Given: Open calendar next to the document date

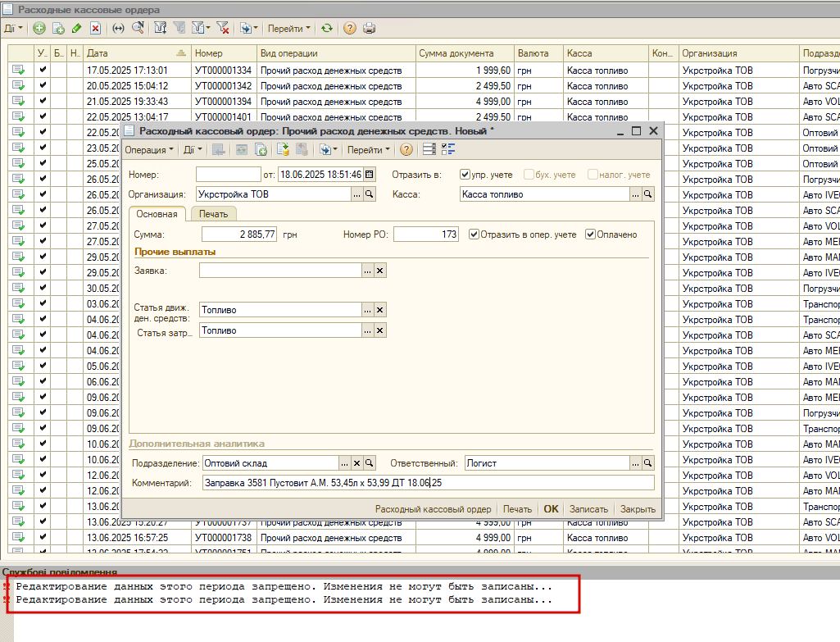Looking at the screenshot, I should [x=369, y=174].
